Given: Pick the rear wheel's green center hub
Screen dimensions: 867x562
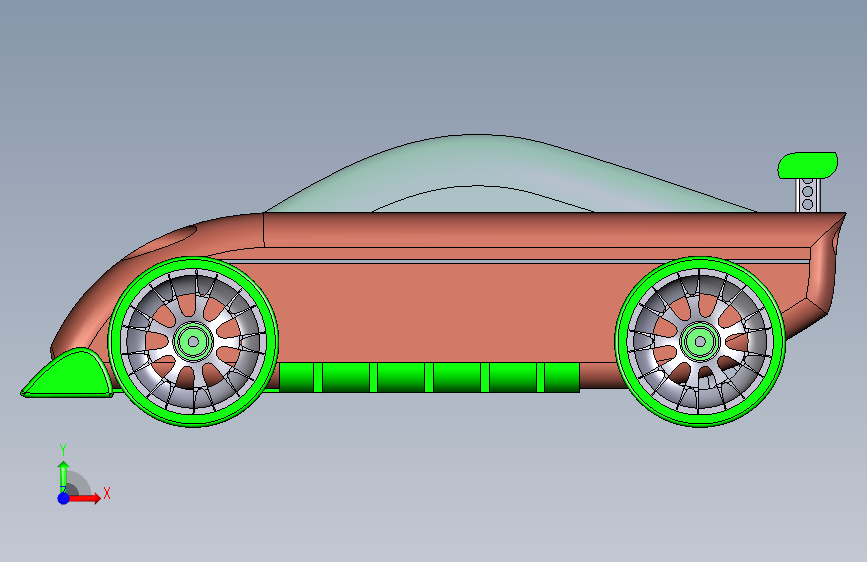Looking at the screenshot, I should 700,341.
